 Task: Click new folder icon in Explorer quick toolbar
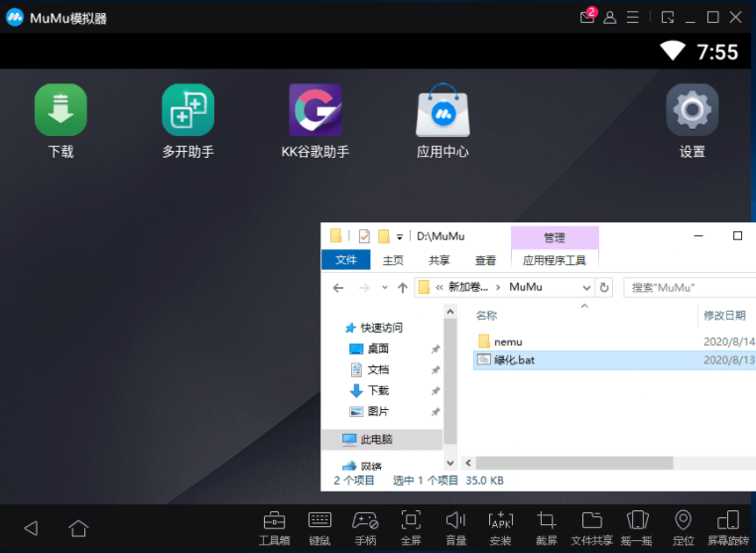tap(384, 236)
